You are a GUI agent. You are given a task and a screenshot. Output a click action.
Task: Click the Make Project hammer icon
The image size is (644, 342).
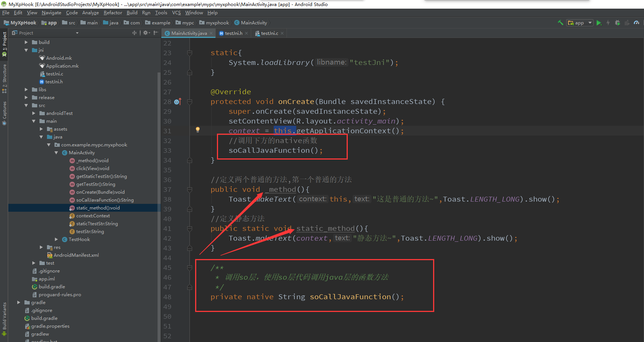[560, 23]
